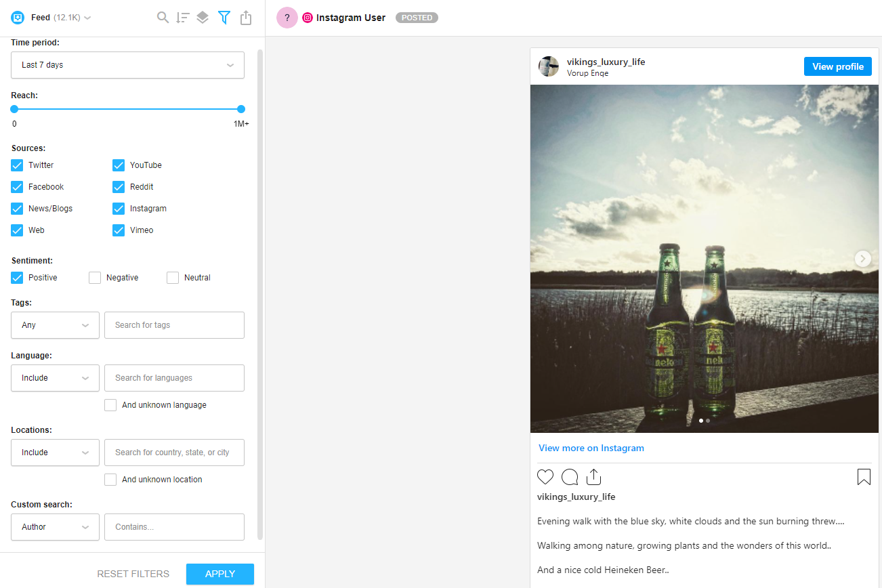The image size is (882, 588).
Task: Click the Instagram logo beside Instagram User
Action: pyautogui.click(x=308, y=18)
